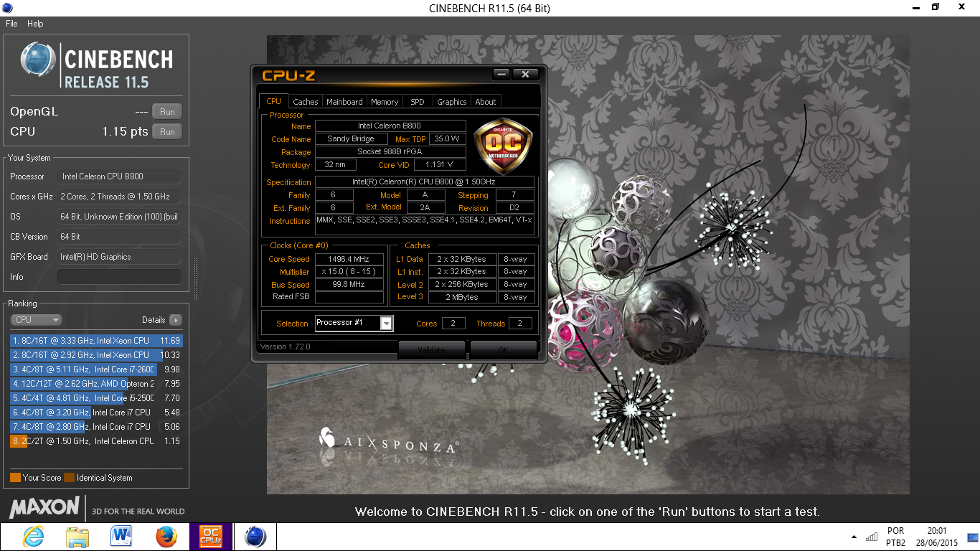Run the CPU benchmark

[167, 131]
